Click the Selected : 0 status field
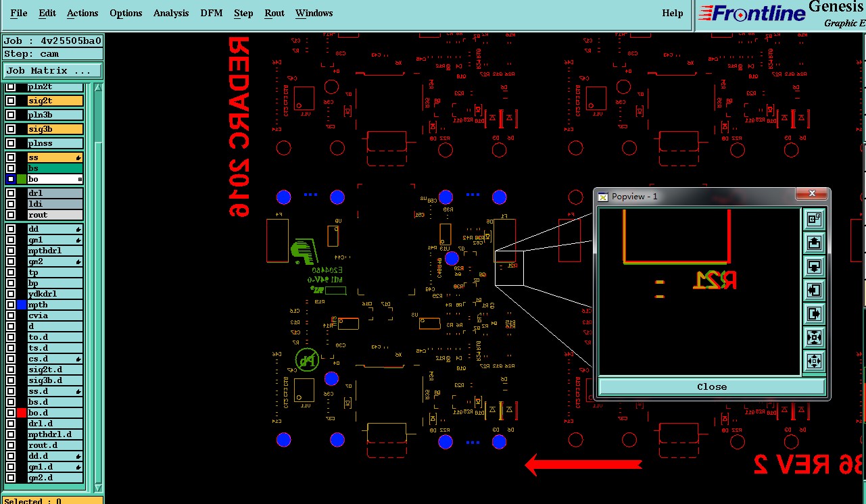The width and height of the screenshot is (866, 504). click(53, 501)
